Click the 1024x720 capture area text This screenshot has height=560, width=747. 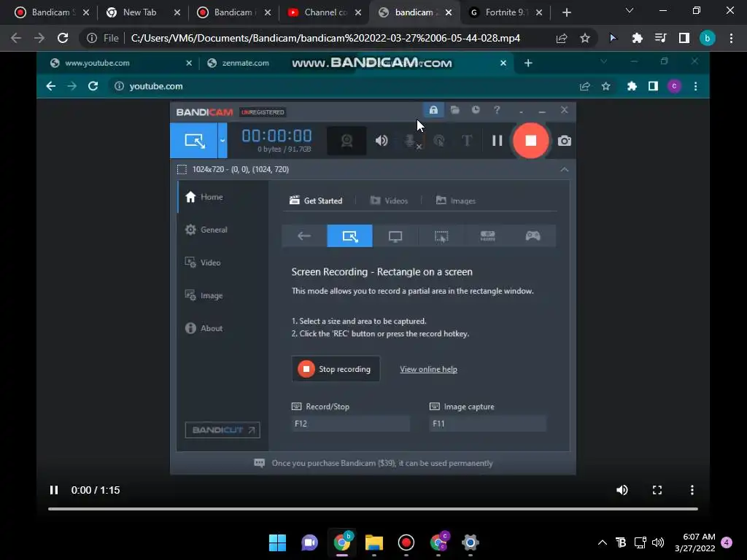(240, 169)
